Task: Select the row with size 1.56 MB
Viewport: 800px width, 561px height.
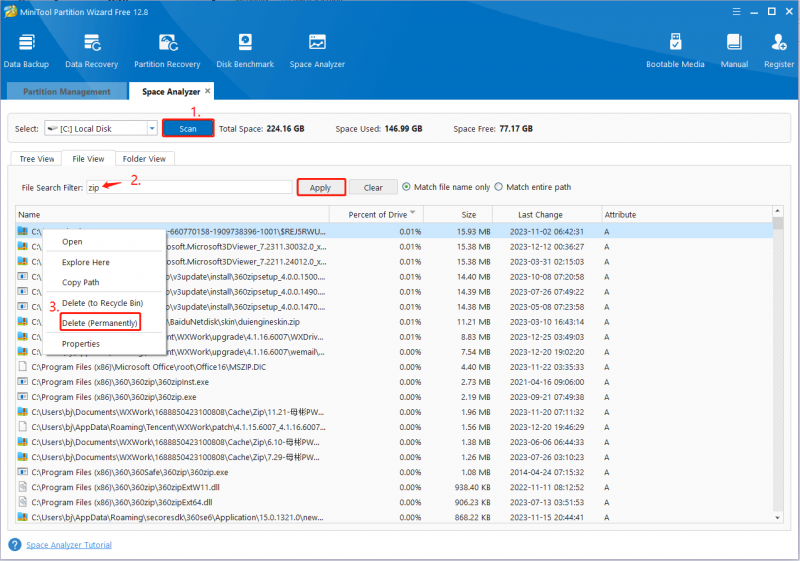Action: pyautogui.click(x=394, y=427)
